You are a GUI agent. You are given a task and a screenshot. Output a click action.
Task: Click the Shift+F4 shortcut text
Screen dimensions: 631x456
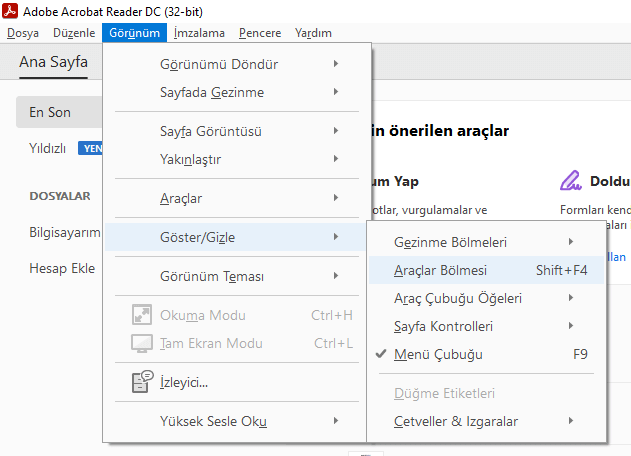(561, 270)
